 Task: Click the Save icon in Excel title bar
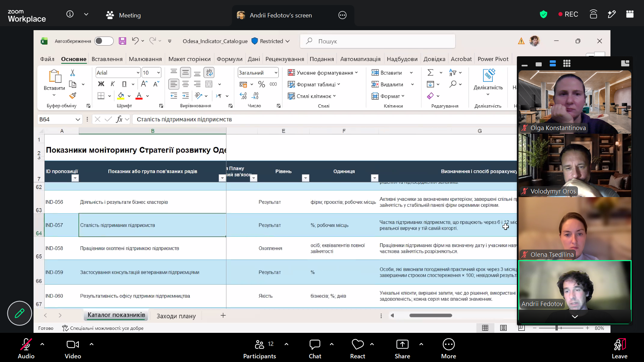coord(122,41)
